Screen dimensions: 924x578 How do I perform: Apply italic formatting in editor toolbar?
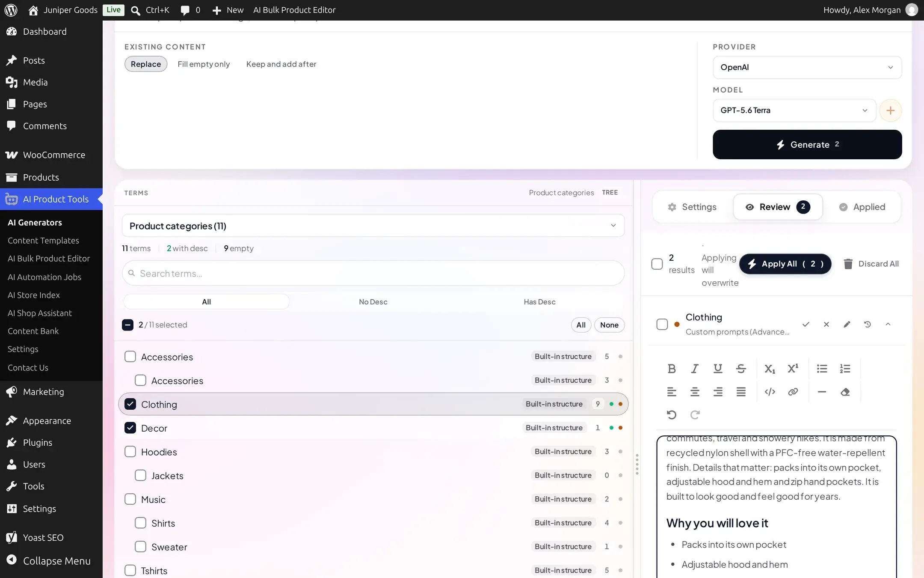tap(695, 369)
